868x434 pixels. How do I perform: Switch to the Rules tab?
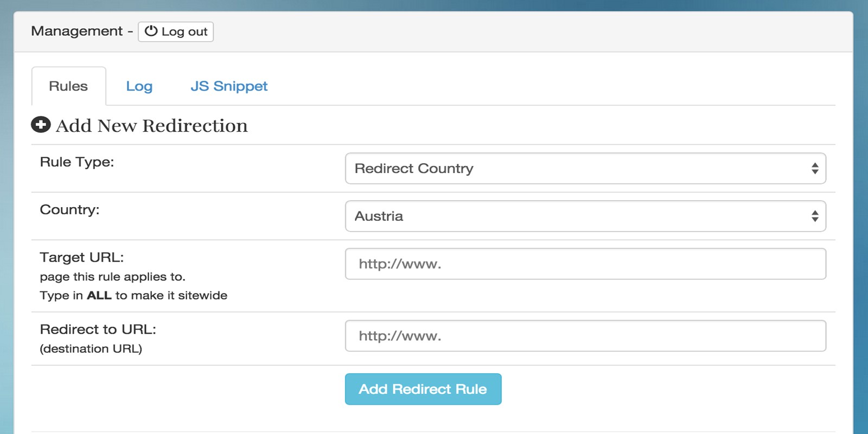[68, 86]
